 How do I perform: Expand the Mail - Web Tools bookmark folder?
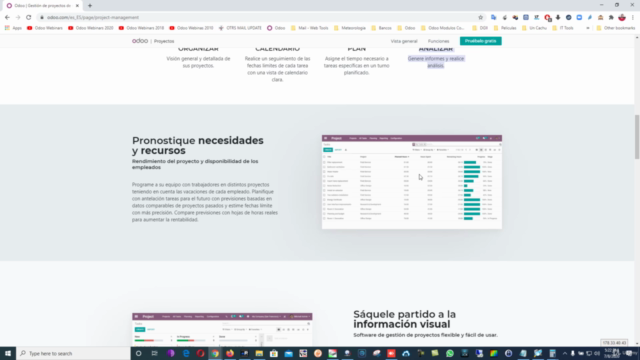(x=309, y=28)
